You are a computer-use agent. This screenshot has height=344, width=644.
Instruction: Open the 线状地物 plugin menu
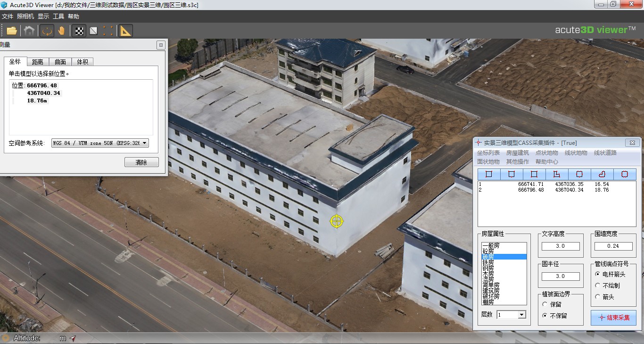[x=576, y=153]
